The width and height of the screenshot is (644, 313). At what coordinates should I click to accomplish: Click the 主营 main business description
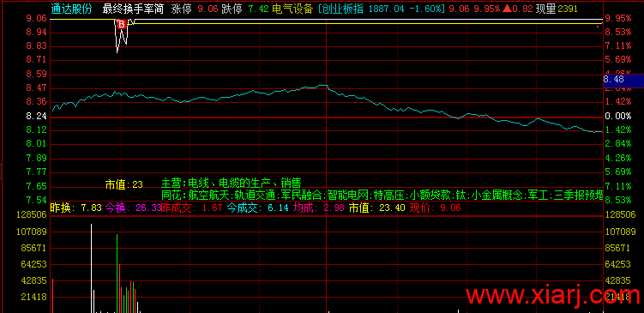point(232,183)
